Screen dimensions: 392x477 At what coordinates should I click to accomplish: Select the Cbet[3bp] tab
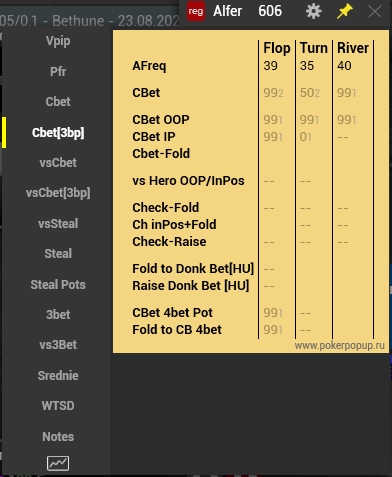point(58,133)
